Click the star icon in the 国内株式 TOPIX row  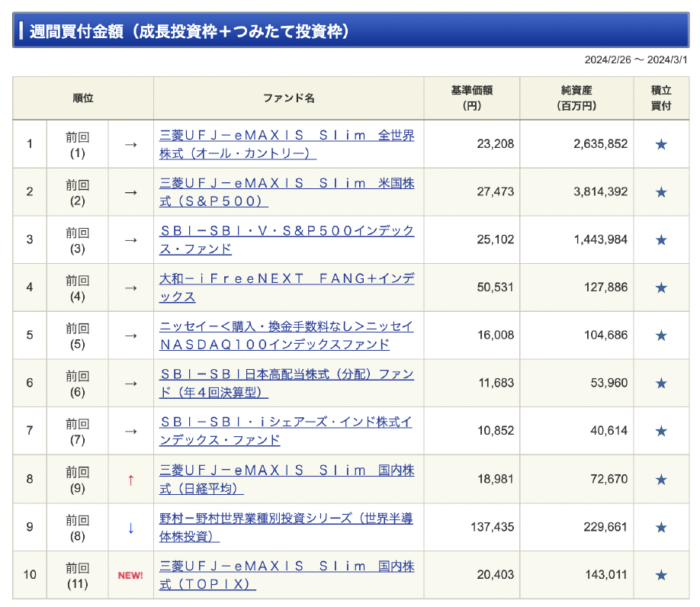point(661,575)
